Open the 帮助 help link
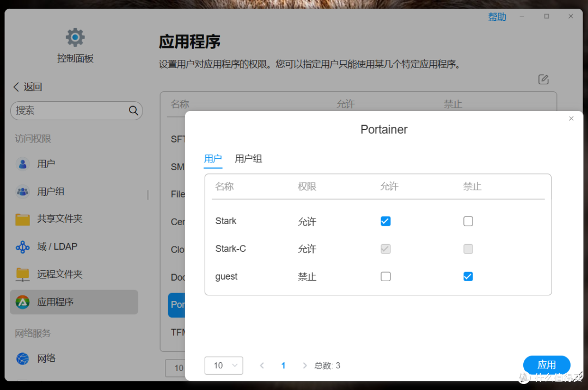 pos(497,16)
